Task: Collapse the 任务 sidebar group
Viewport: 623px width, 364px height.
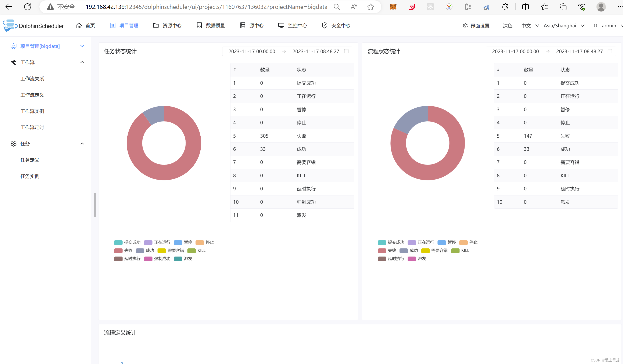Action: pyautogui.click(x=82, y=144)
